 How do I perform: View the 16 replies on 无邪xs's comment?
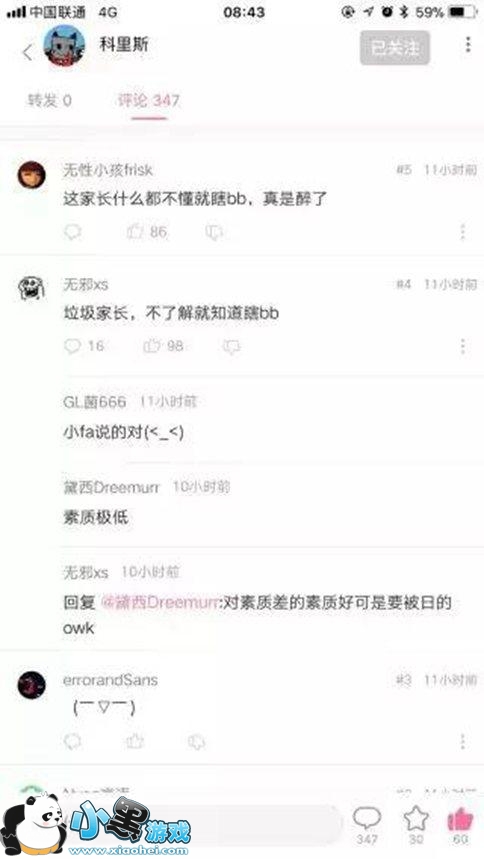(x=84, y=346)
